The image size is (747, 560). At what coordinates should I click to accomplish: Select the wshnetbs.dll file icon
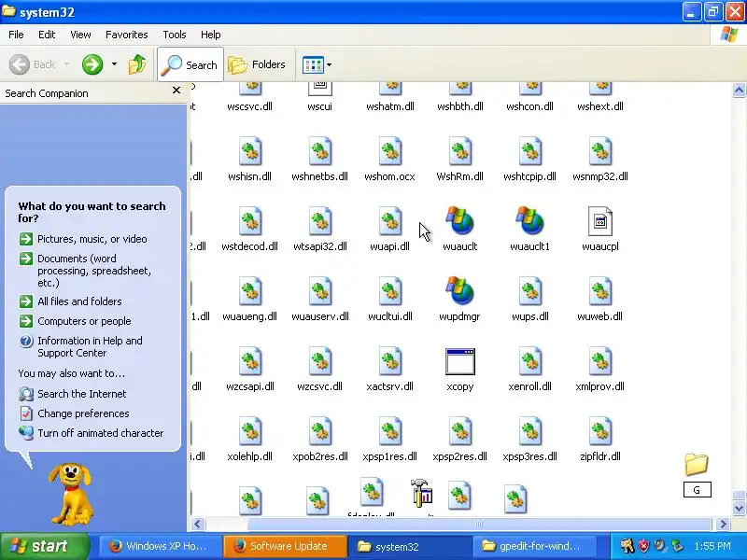319,151
